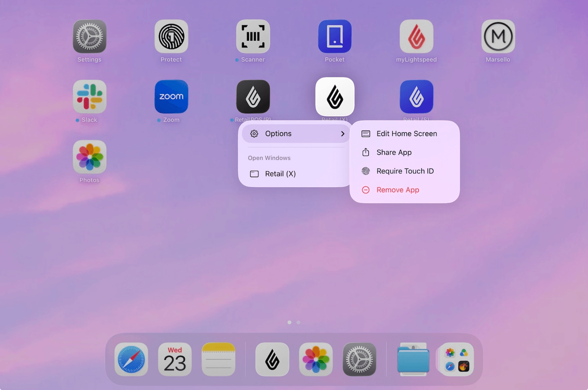This screenshot has width=588, height=390.
Task: Choose Require Touch ID option
Action: coord(404,171)
